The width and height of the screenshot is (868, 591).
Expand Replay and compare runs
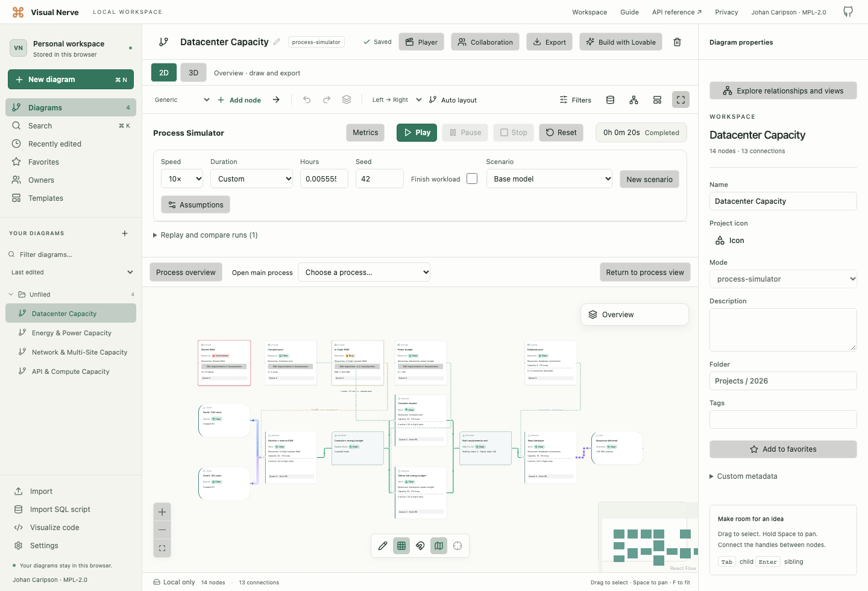coord(206,235)
